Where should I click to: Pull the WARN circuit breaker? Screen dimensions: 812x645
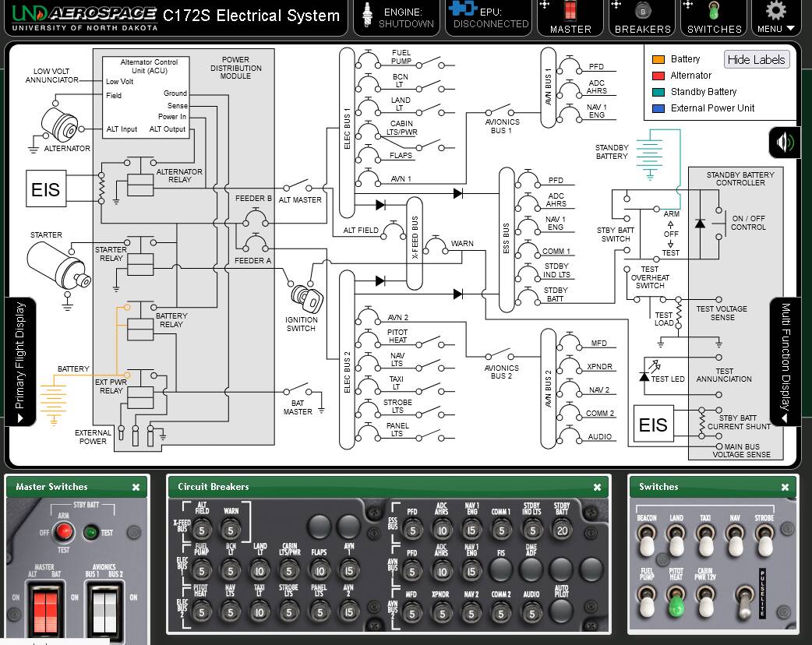230,531
